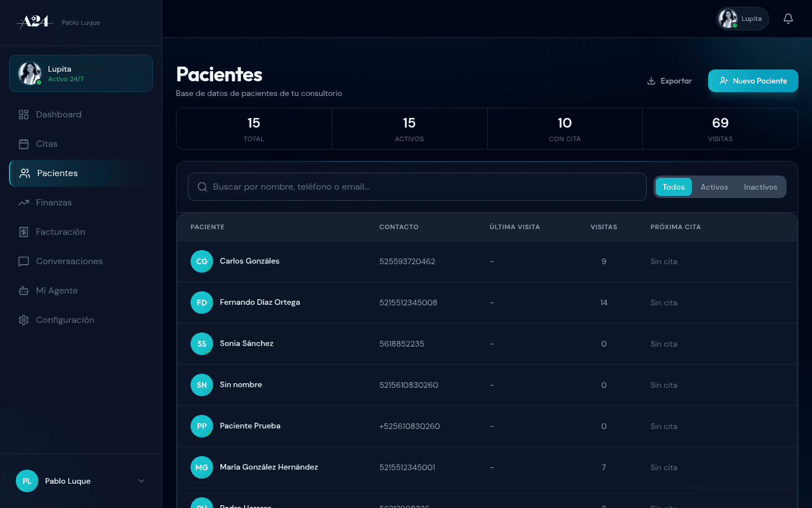
Task: Click the Pacientes icon in sidebar
Action: click(24, 173)
